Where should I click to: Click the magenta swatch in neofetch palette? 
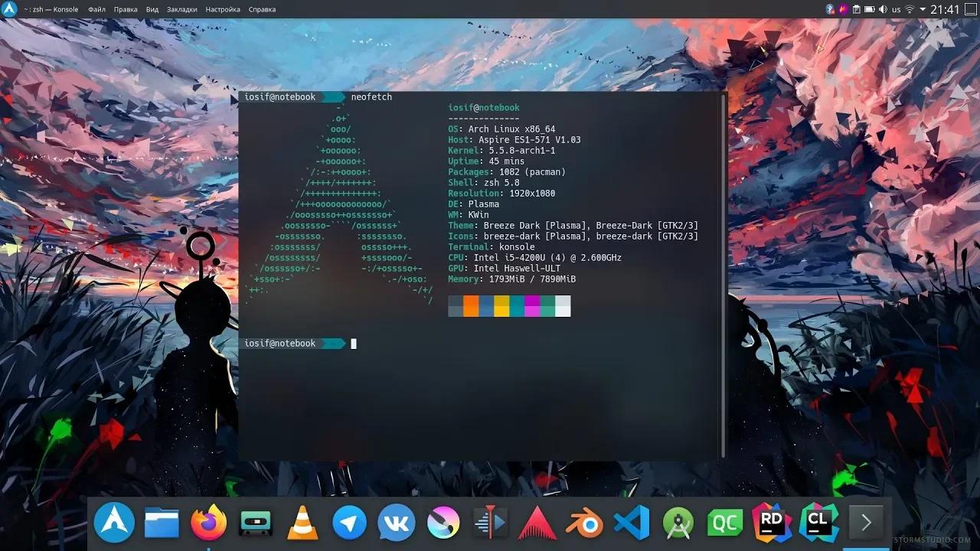[532, 306]
